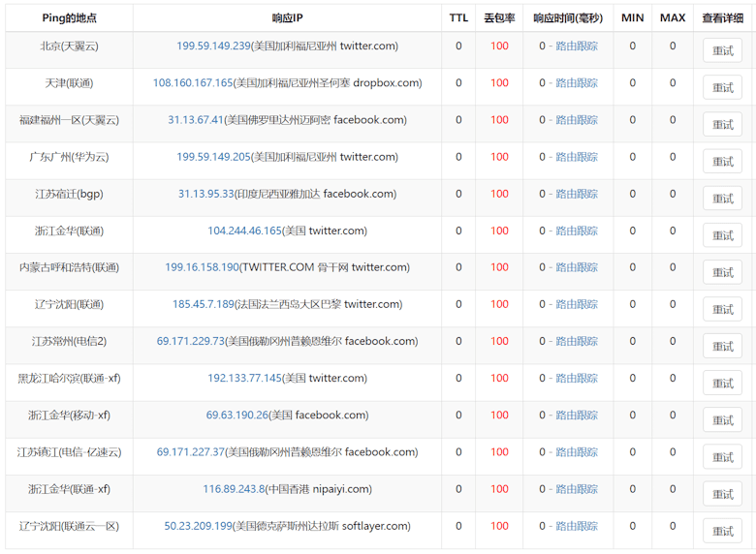Image resolution: width=756 pixels, height=554 pixels.
Task: Click 重试 button for 浙江金华(移动-xf)
Action: click(x=722, y=420)
